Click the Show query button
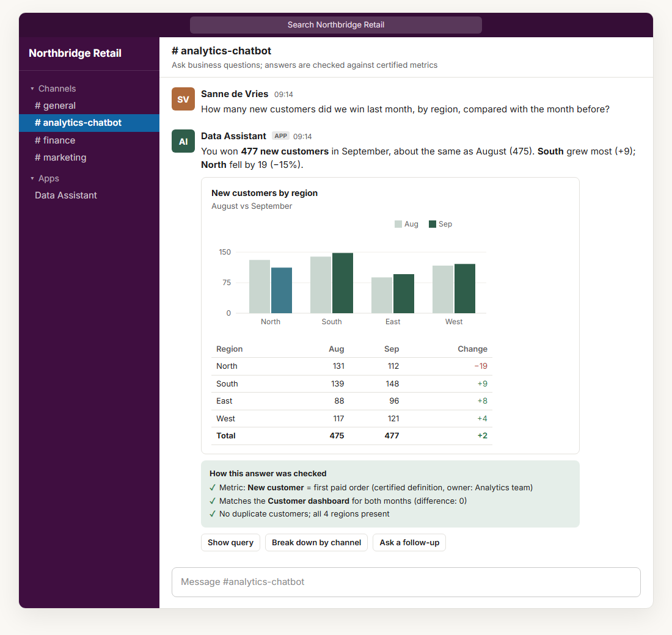Image resolution: width=672 pixels, height=635 pixels. (230, 542)
